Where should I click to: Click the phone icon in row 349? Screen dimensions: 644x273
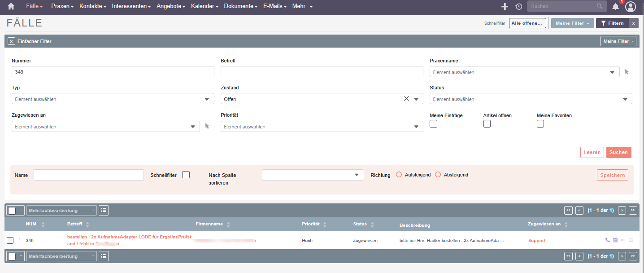coord(608,240)
